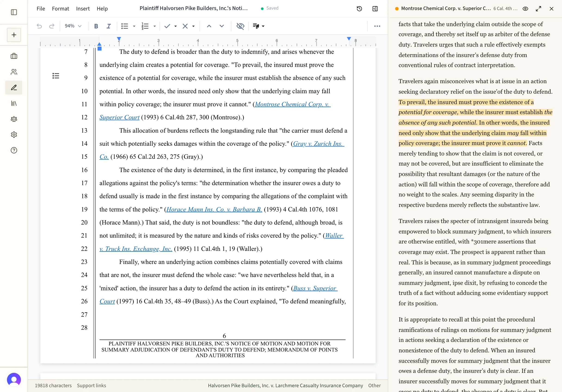
Task: Open the editing mode pen dropdown
Action: pyautogui.click(x=259, y=26)
